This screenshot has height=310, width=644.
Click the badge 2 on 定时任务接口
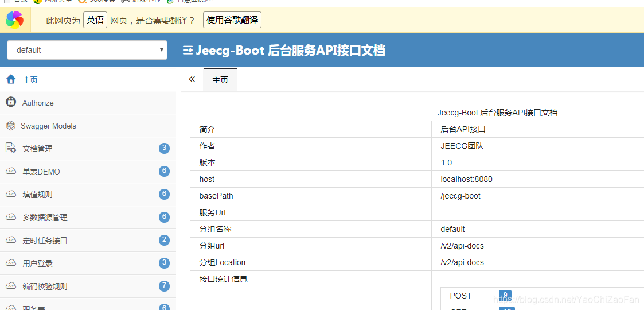pos(164,240)
